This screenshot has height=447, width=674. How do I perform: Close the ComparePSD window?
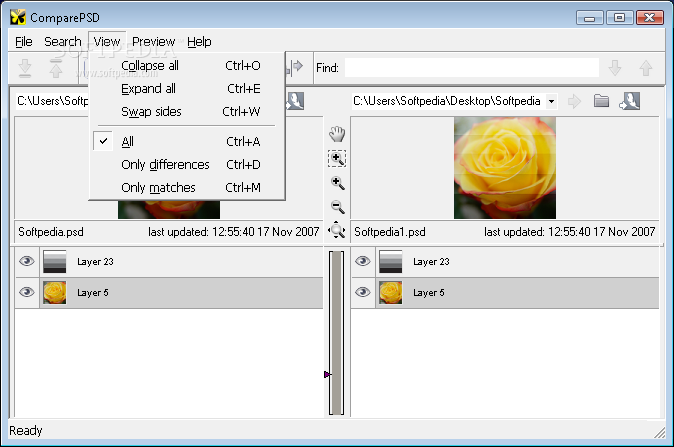[649, 18]
